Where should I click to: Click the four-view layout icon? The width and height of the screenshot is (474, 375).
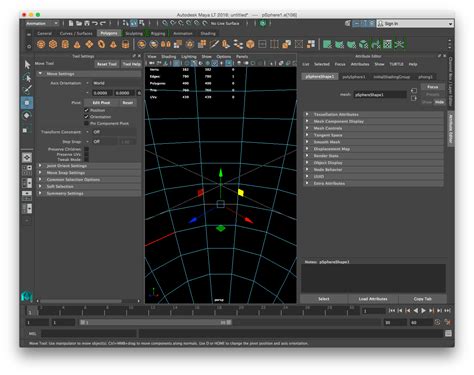tap(27, 170)
